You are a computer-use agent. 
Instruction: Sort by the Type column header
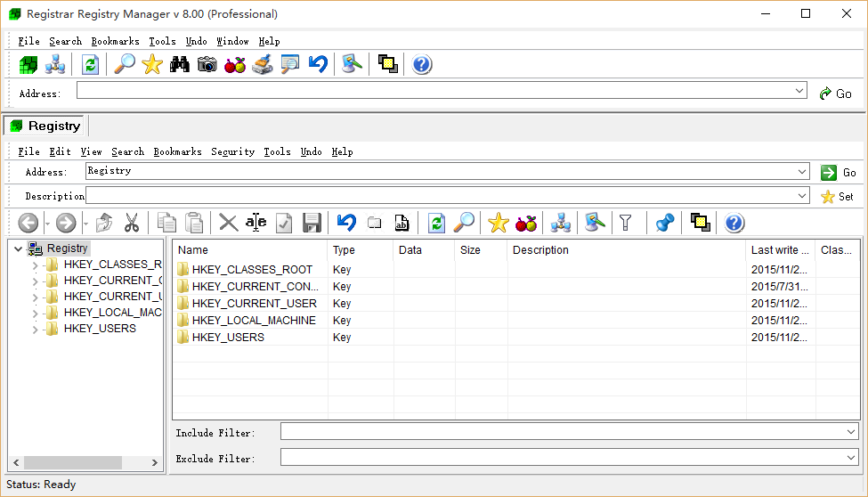(x=361, y=250)
